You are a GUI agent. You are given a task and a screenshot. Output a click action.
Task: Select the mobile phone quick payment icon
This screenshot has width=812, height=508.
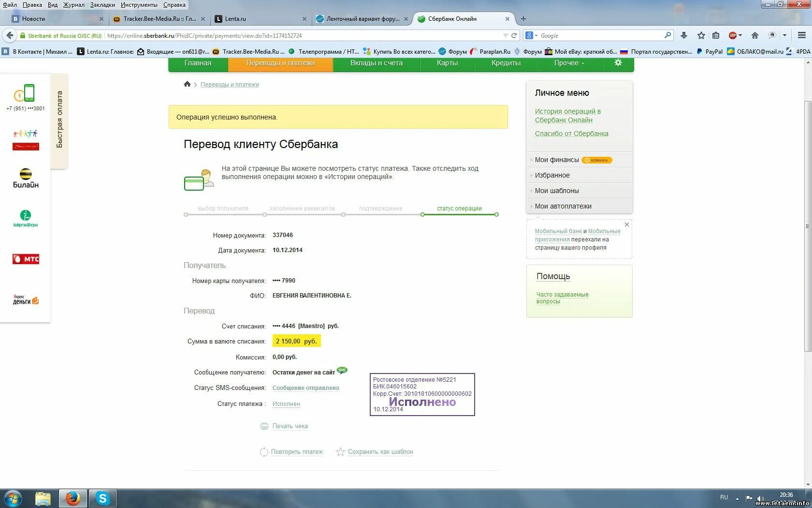25,93
